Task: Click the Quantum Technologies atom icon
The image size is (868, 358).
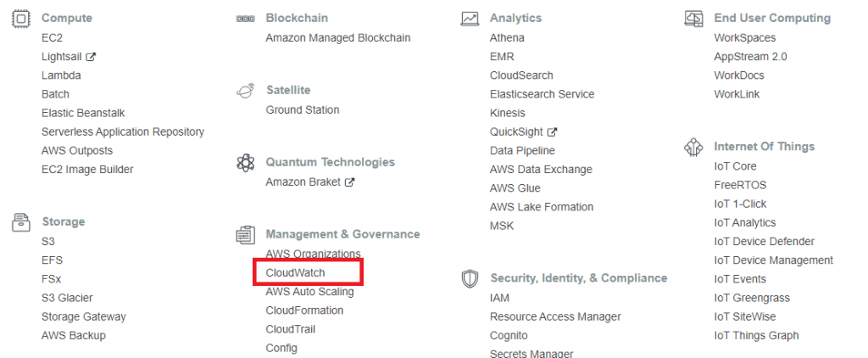Action: click(246, 162)
